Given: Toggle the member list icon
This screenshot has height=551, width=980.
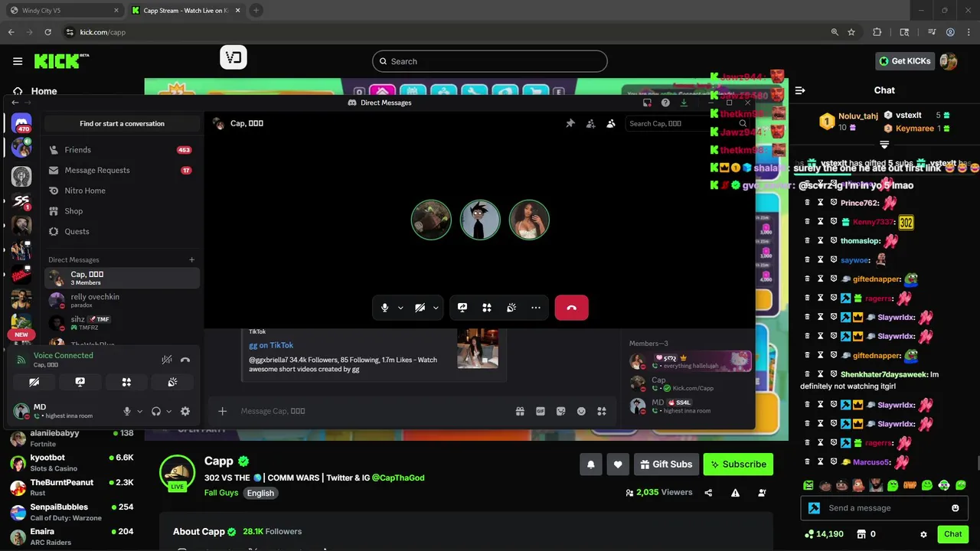Looking at the screenshot, I should [611, 123].
